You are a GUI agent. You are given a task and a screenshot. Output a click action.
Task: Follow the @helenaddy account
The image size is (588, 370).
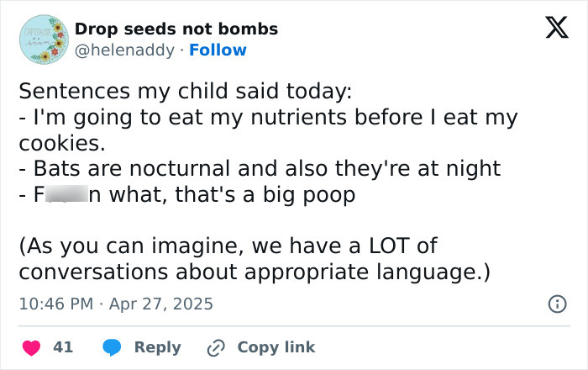(218, 50)
